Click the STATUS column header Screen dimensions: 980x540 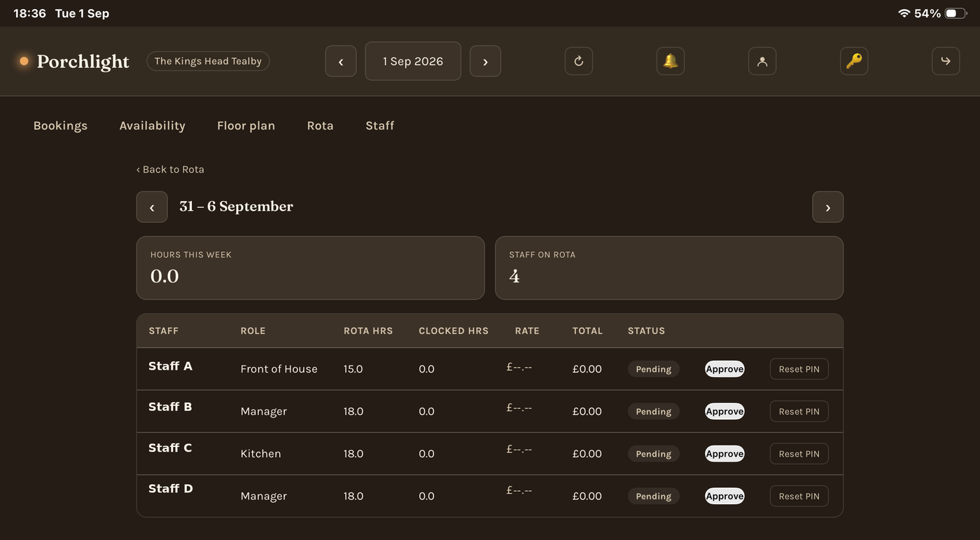[x=646, y=331]
